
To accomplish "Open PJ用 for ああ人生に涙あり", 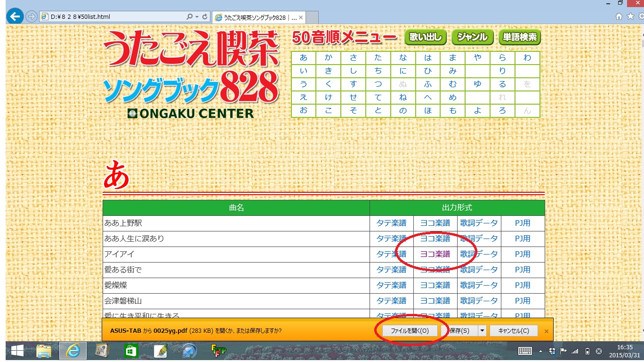I will (523, 239).
